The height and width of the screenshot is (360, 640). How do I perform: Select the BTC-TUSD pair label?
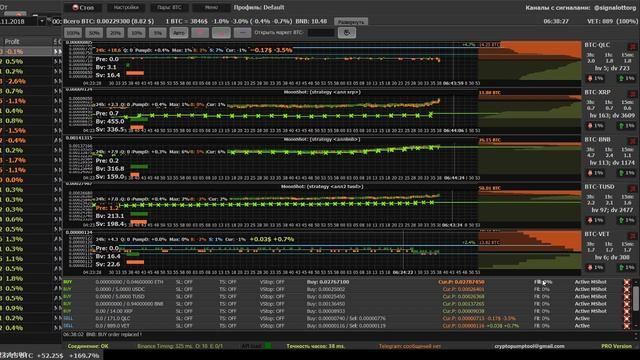click(599, 187)
